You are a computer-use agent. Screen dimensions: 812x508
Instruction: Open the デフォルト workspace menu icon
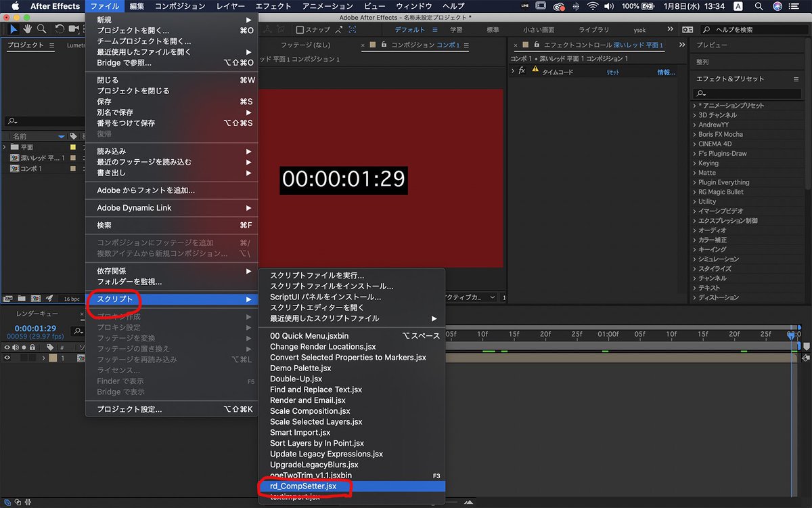click(435, 30)
